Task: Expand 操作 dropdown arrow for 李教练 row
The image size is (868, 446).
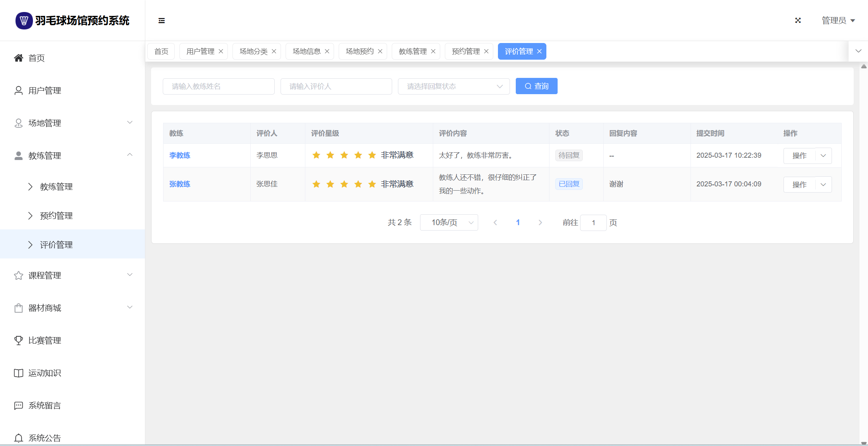Action: click(x=823, y=156)
